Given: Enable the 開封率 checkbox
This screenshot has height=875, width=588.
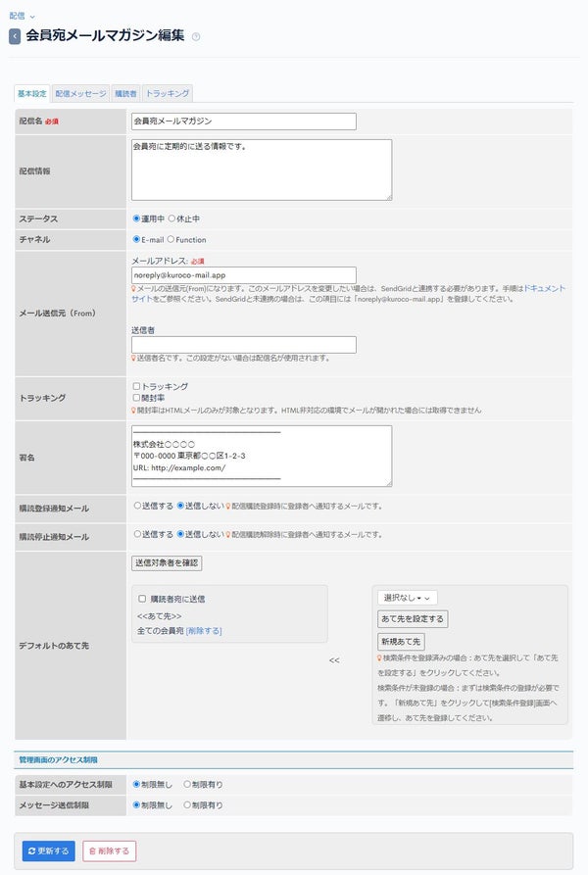Looking at the screenshot, I should pyautogui.click(x=136, y=398).
